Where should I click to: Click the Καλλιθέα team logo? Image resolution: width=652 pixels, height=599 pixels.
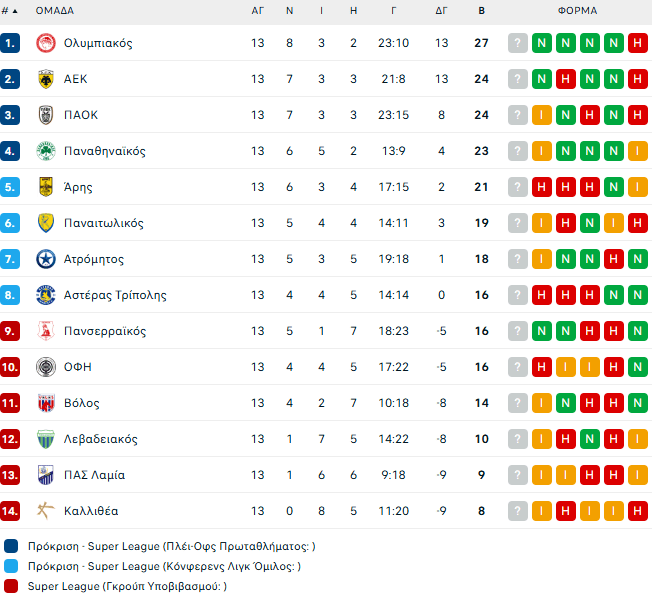(45, 511)
